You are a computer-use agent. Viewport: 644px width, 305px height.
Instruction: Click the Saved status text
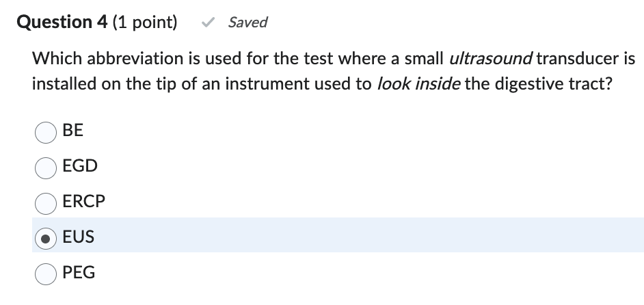(x=247, y=23)
